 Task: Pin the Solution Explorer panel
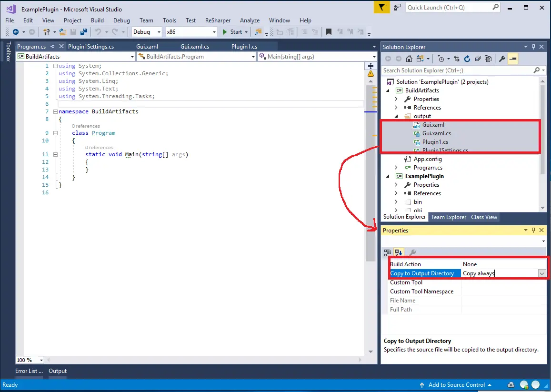[x=533, y=47]
